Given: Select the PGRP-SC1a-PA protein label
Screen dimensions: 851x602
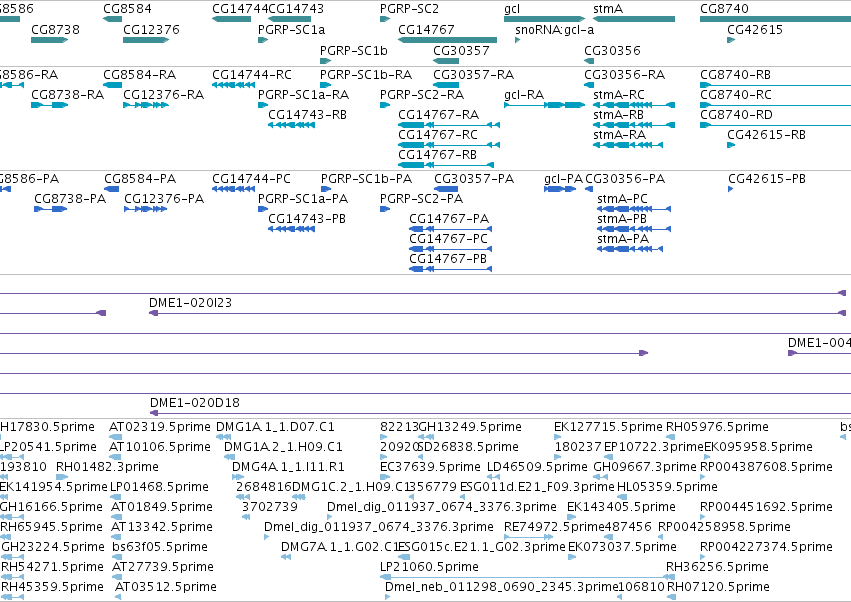Looking at the screenshot, I should (303, 199).
